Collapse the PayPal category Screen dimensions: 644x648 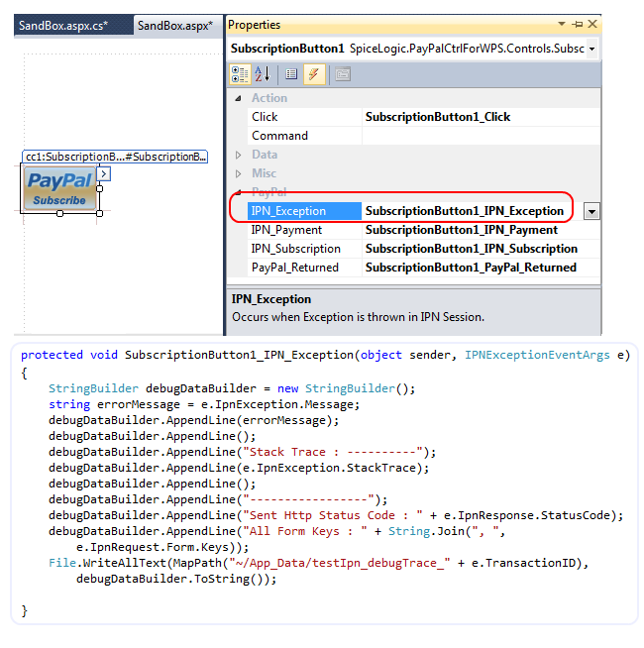click(239, 192)
